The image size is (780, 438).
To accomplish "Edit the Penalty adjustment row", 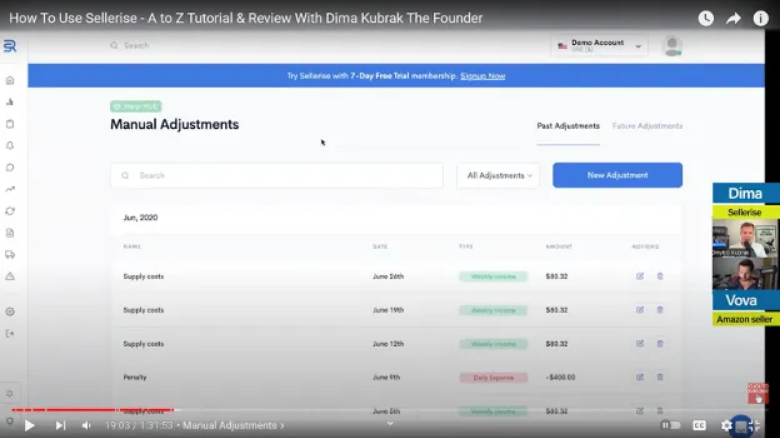I will click(640, 377).
